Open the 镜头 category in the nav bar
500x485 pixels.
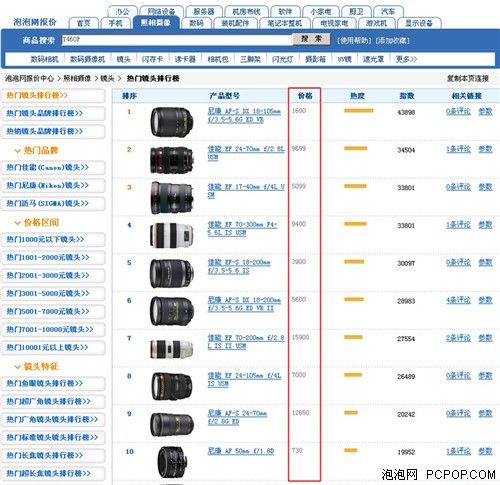pos(123,59)
